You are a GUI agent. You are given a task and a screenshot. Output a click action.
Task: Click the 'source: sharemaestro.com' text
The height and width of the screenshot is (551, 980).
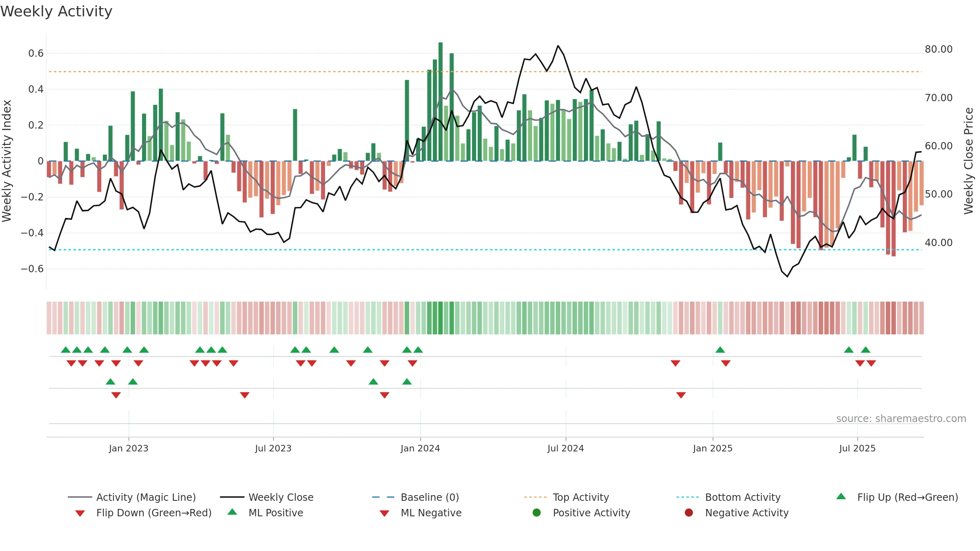(x=901, y=419)
